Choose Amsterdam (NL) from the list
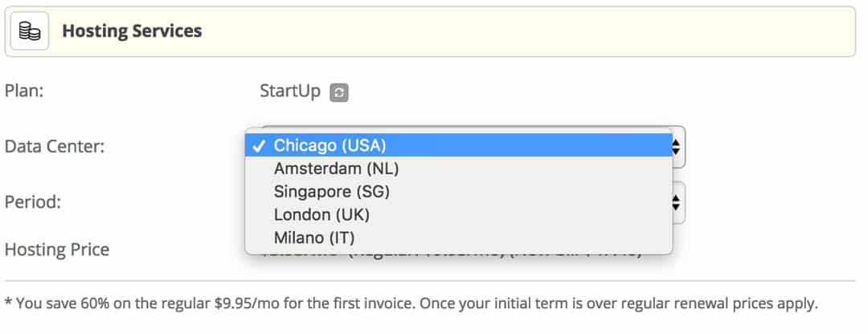 336,169
